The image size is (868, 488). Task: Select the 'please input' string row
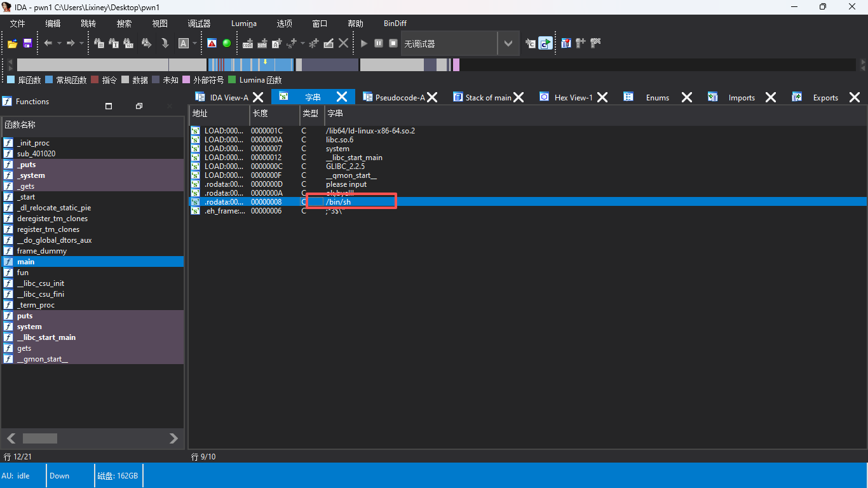(x=346, y=184)
